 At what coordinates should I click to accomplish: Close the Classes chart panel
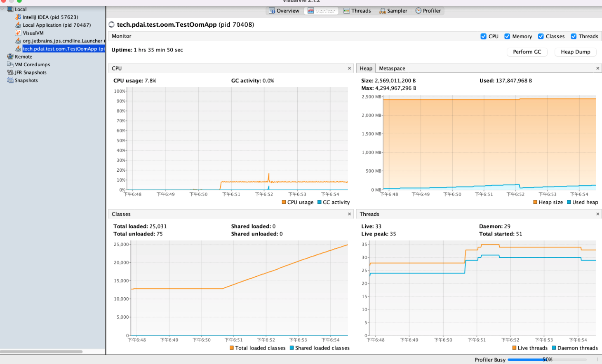(x=349, y=214)
